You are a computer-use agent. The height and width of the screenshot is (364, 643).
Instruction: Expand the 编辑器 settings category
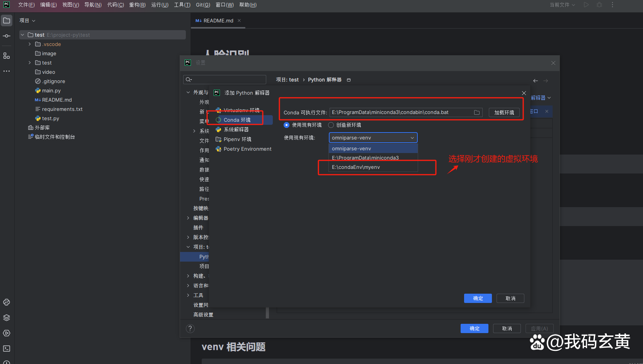point(188,218)
